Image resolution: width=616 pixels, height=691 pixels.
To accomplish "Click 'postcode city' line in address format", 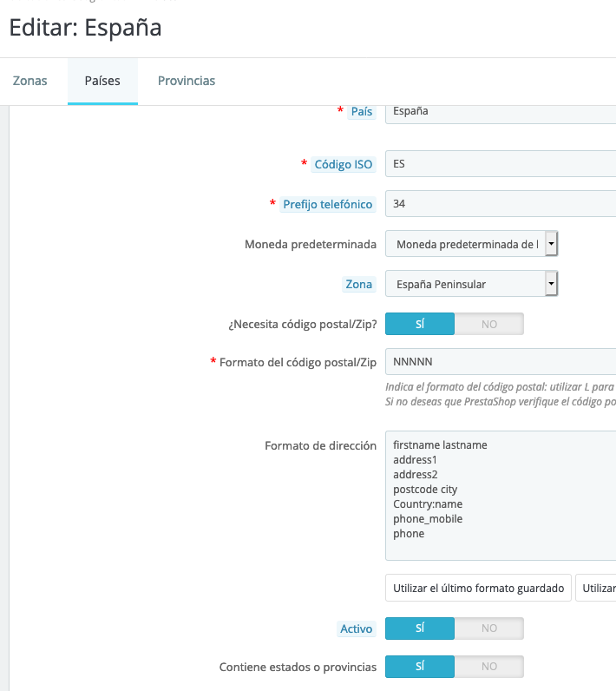I will [x=425, y=489].
